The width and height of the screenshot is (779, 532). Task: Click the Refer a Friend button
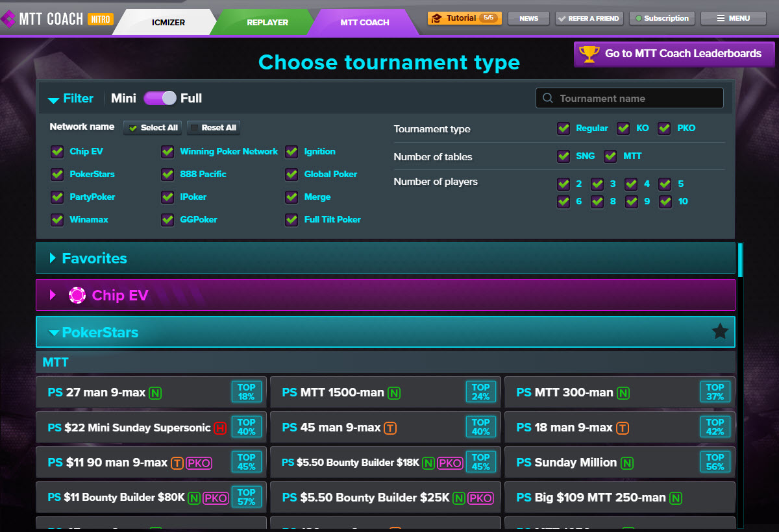coord(589,18)
